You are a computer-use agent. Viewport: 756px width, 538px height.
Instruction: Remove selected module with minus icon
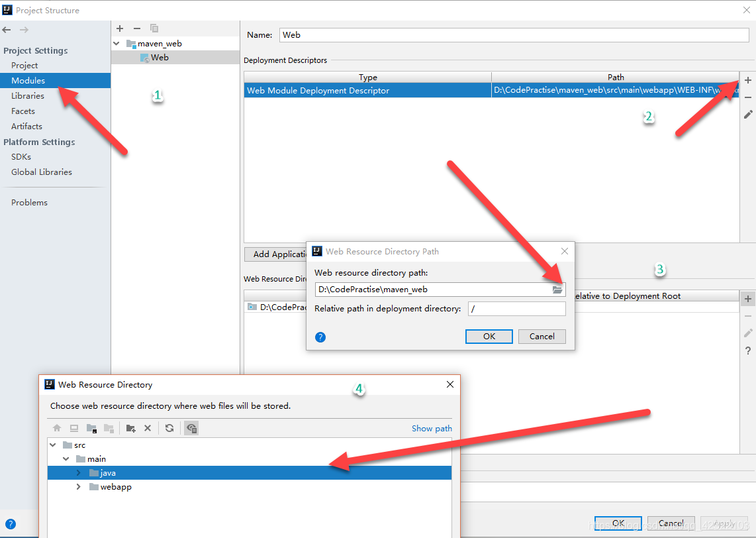coord(137,28)
